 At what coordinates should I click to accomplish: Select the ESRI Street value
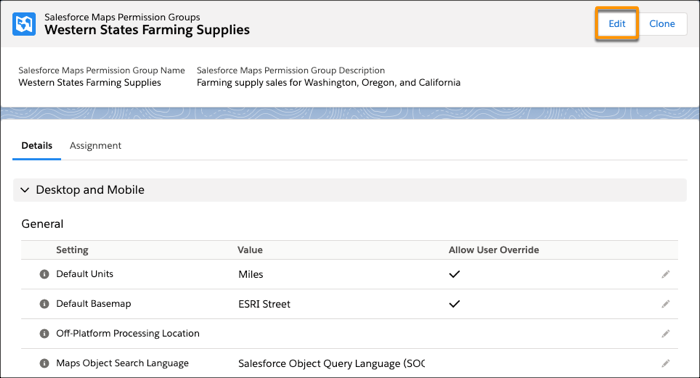click(264, 304)
